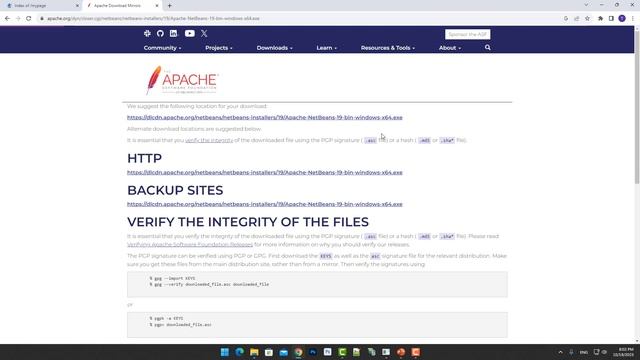Click the 'BACKUP SITES' heading
640x360 pixels.
click(175, 190)
